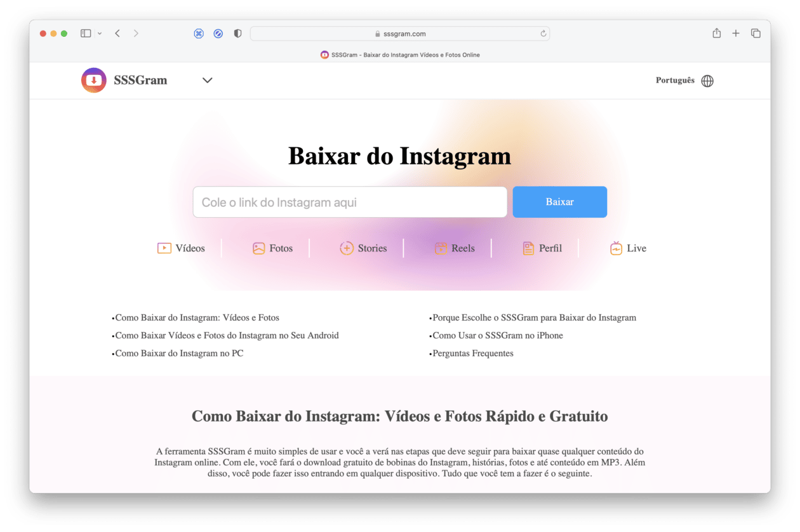Open the Perguntas Frequentes link
Image resolution: width=800 pixels, height=532 pixels.
point(473,353)
